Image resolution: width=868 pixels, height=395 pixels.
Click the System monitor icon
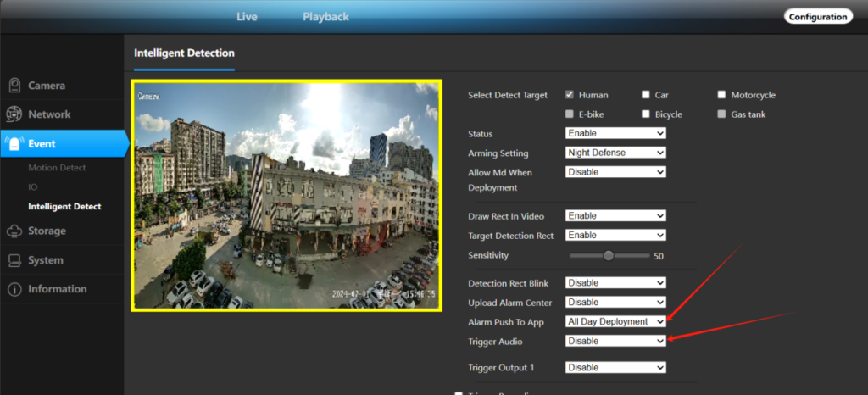tap(14, 260)
